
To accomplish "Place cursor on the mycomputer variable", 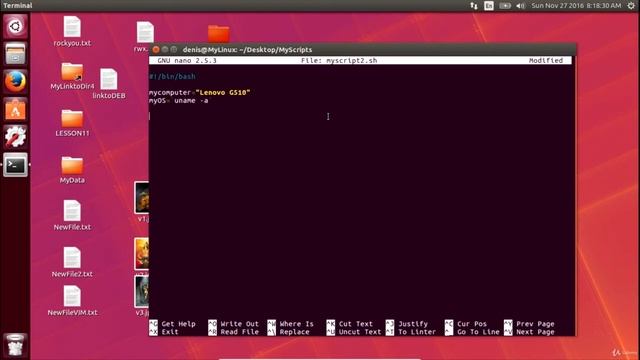I will 170,93.
